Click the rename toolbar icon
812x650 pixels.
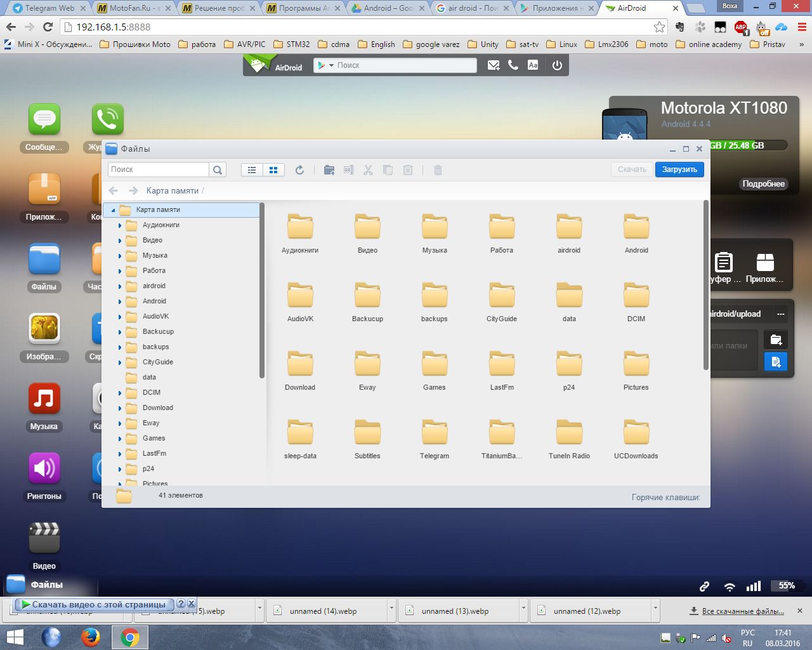pos(348,169)
